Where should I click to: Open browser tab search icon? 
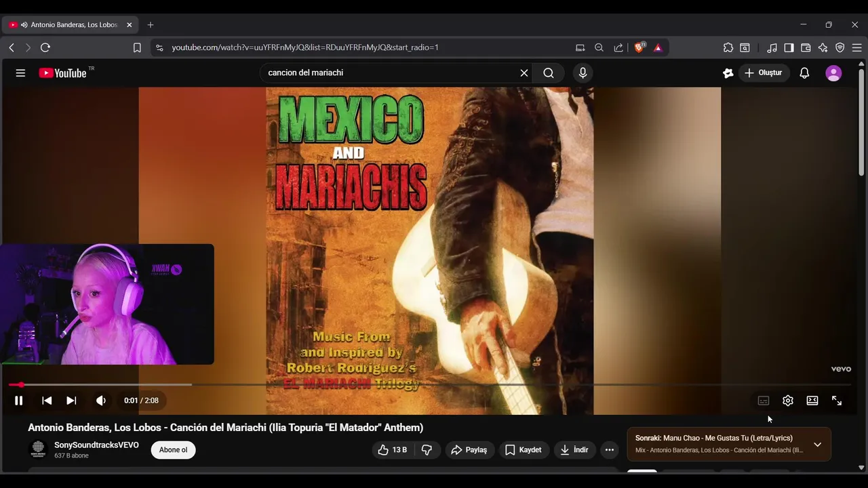coord(745,47)
